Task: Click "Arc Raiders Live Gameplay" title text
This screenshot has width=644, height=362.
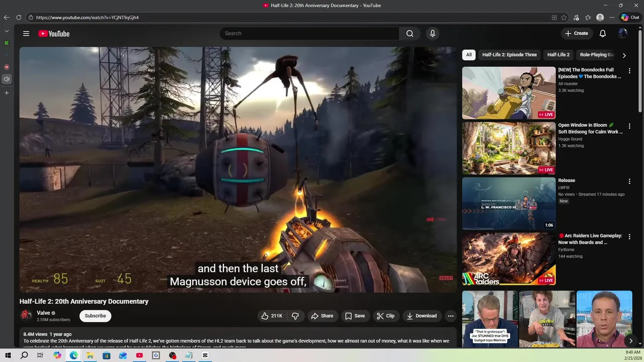Action: (591, 239)
